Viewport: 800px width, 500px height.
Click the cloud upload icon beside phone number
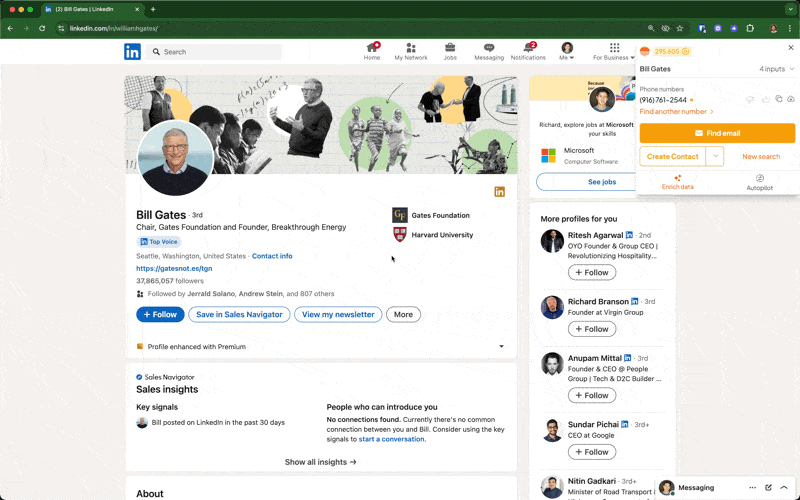point(791,99)
